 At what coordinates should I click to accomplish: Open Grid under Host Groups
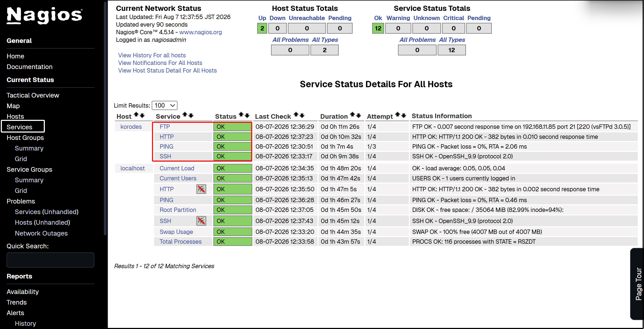[x=21, y=159]
